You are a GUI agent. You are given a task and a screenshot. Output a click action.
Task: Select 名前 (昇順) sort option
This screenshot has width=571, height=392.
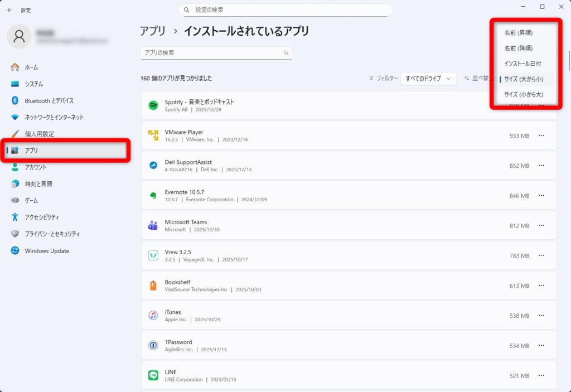click(x=518, y=33)
